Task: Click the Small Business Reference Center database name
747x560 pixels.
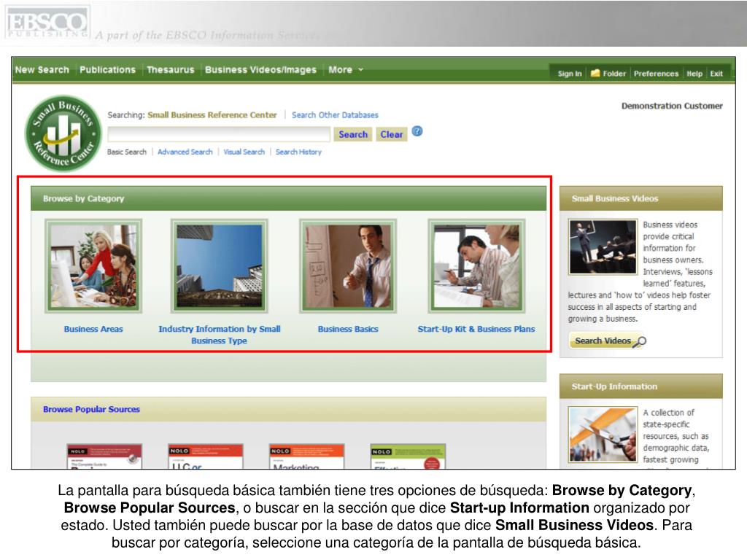Action: click(212, 114)
